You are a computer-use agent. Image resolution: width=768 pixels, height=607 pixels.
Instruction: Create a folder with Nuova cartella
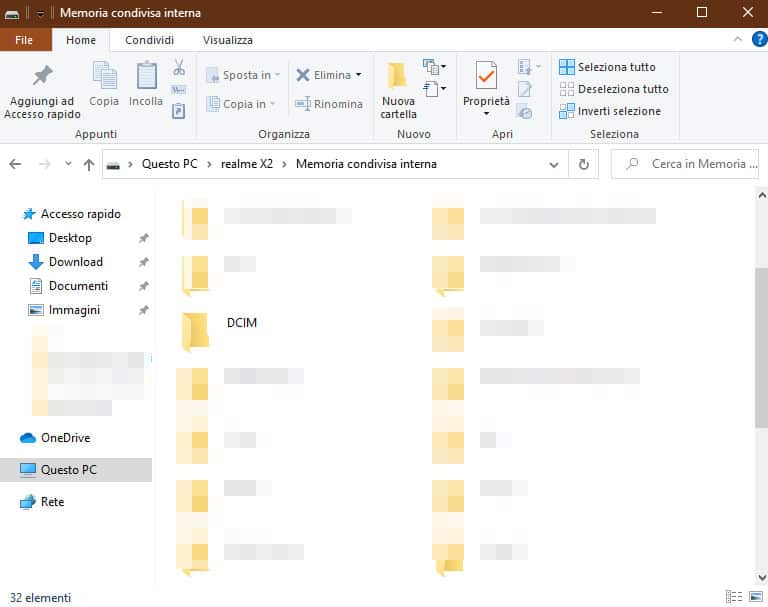pos(398,90)
